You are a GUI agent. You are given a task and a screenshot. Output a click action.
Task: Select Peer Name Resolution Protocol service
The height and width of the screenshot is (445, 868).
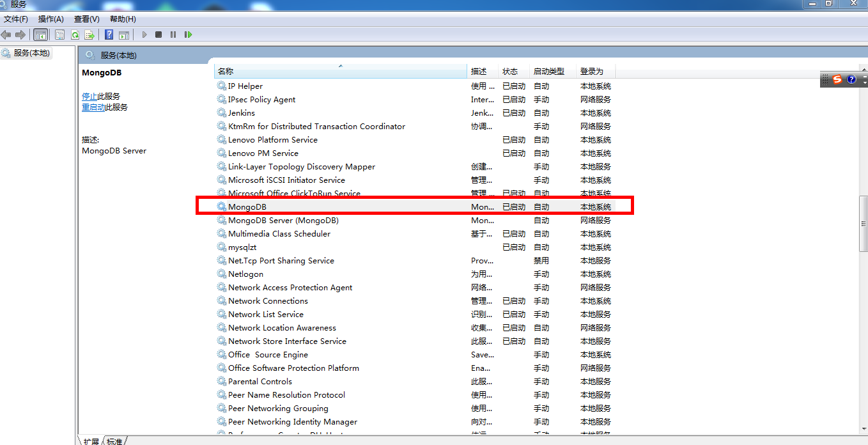click(414, 394)
